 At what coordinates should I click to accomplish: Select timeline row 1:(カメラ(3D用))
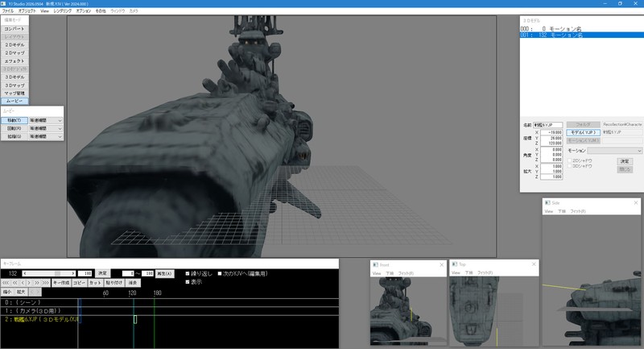click(x=169, y=311)
